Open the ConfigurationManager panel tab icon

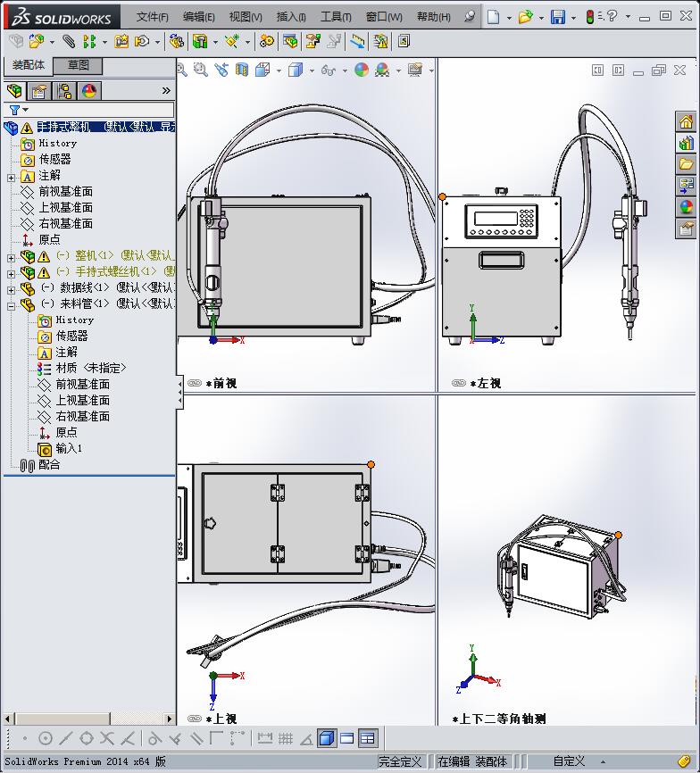(x=64, y=91)
